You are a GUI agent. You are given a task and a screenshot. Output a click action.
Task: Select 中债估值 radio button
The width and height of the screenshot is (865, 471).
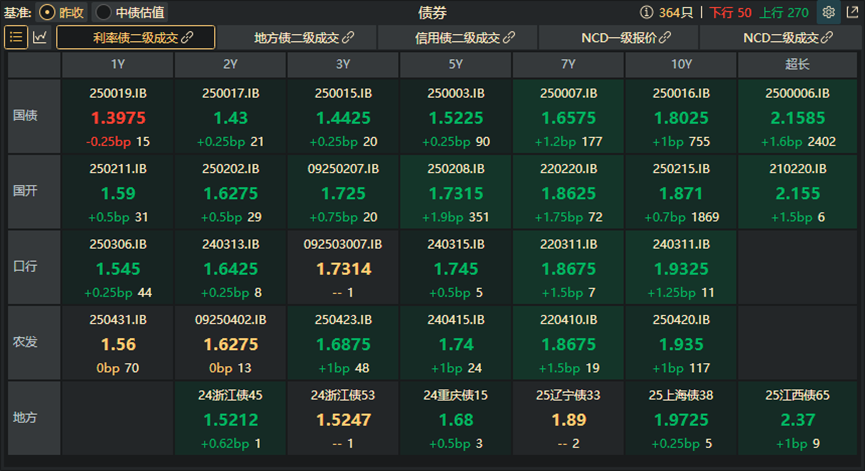pyautogui.click(x=103, y=13)
